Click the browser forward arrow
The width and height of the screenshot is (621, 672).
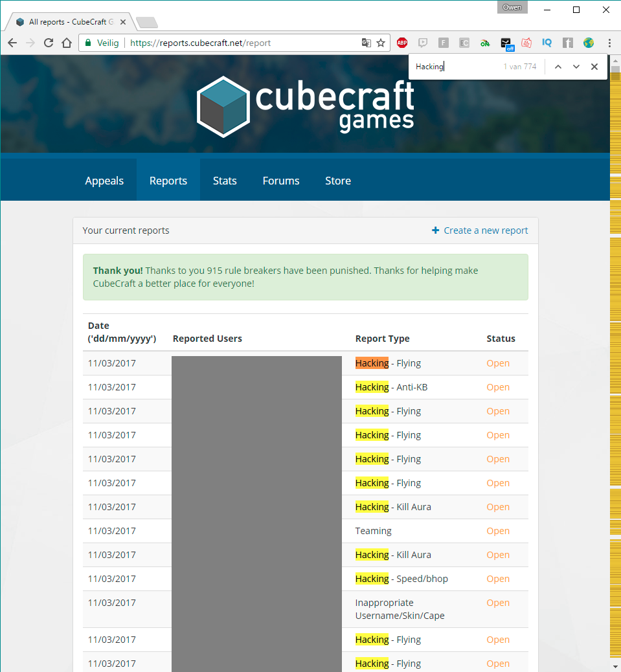point(30,43)
